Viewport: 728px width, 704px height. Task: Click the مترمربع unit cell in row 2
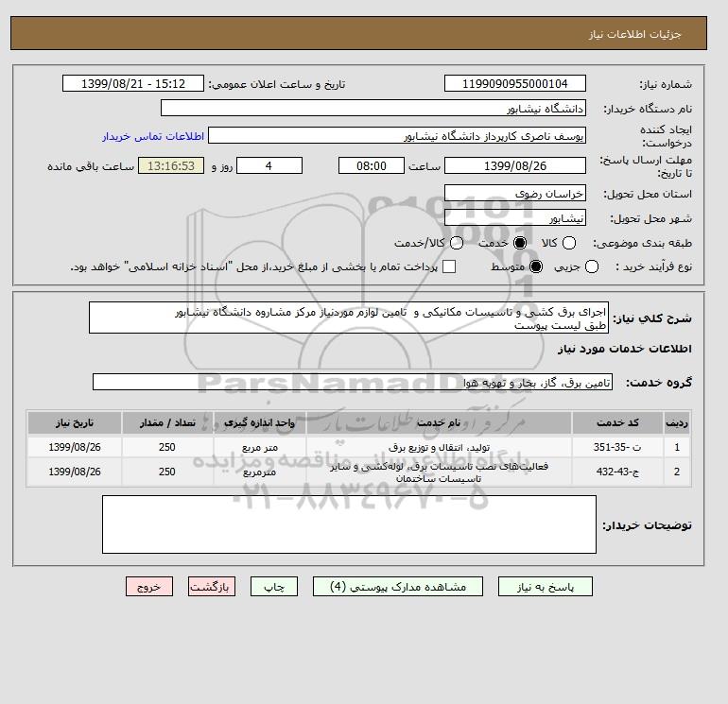pyautogui.click(x=260, y=472)
